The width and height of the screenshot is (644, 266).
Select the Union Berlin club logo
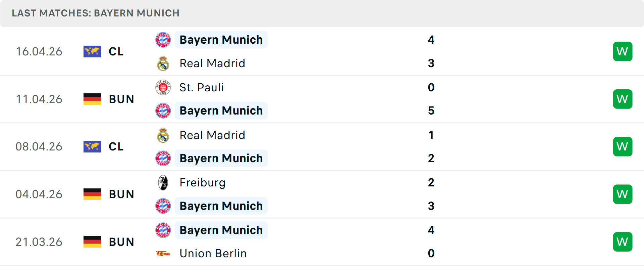(163, 254)
